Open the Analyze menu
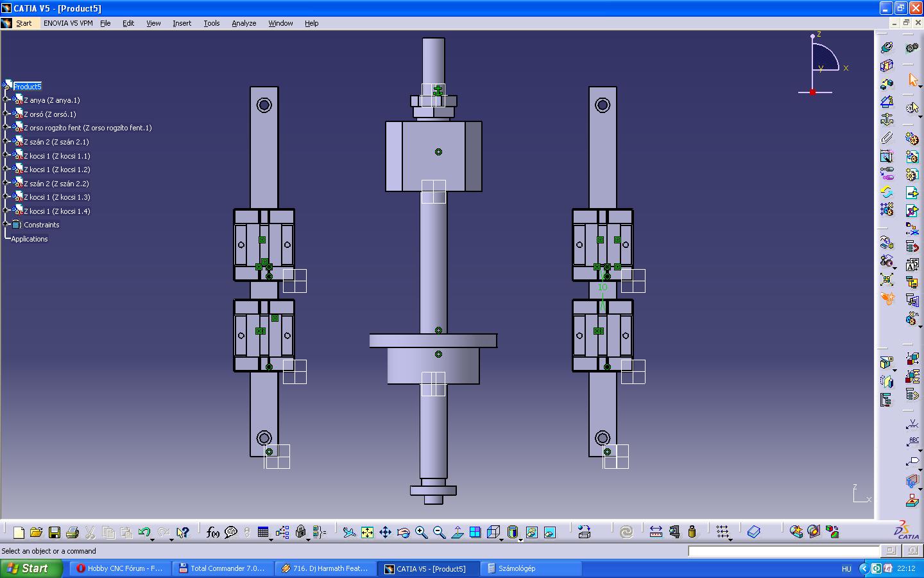The image size is (924, 578). pos(244,23)
